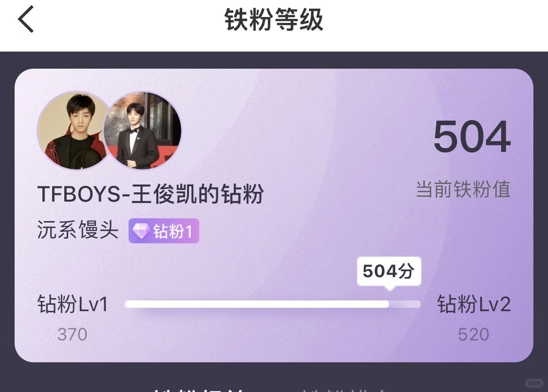Tap the username 沅系馒头
This screenshot has width=548, height=392.
tap(77, 230)
